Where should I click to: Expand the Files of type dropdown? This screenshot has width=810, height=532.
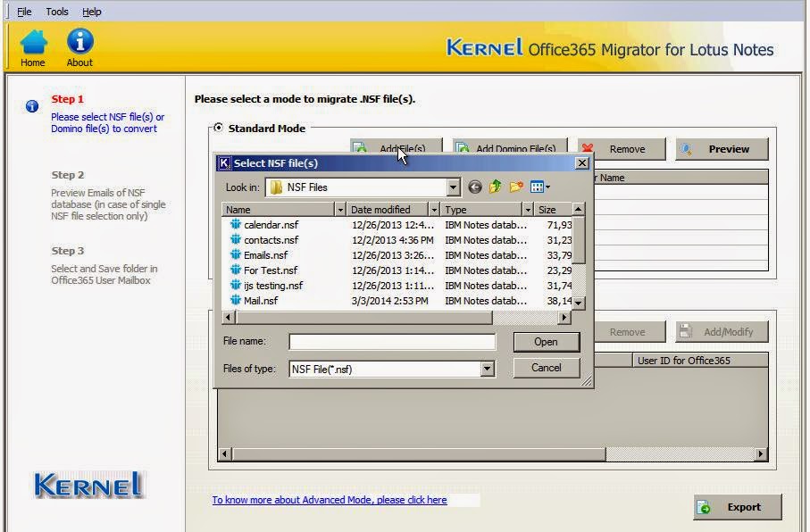487,369
